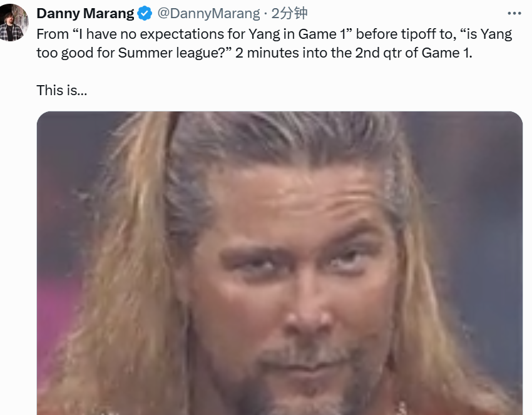Click the 2分钟 timestamp

tap(290, 13)
